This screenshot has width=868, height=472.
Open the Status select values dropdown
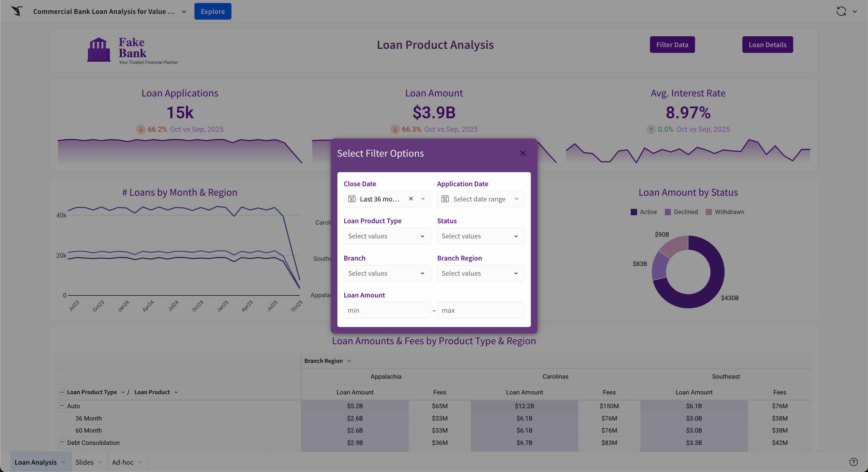[481, 236]
